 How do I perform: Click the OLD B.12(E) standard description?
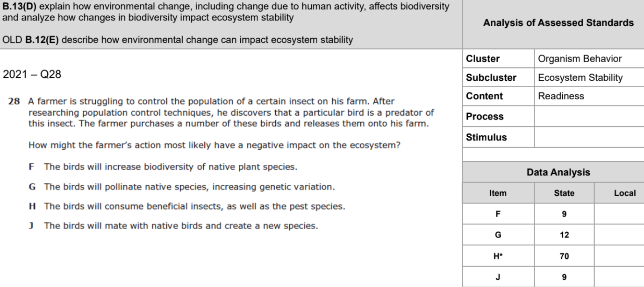coord(178,40)
